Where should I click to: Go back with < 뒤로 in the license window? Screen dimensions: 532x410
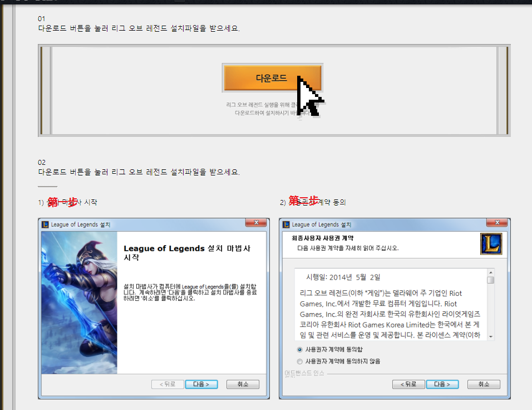pyautogui.click(x=408, y=384)
